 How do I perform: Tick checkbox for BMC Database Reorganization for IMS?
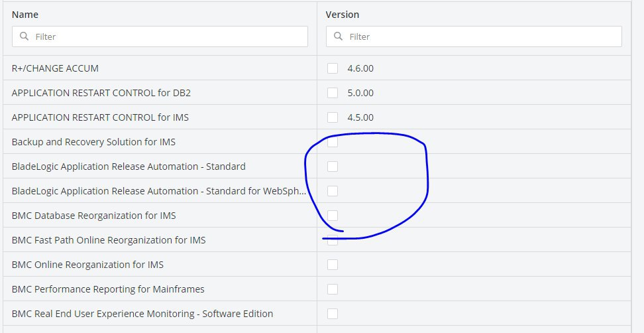pyautogui.click(x=333, y=216)
